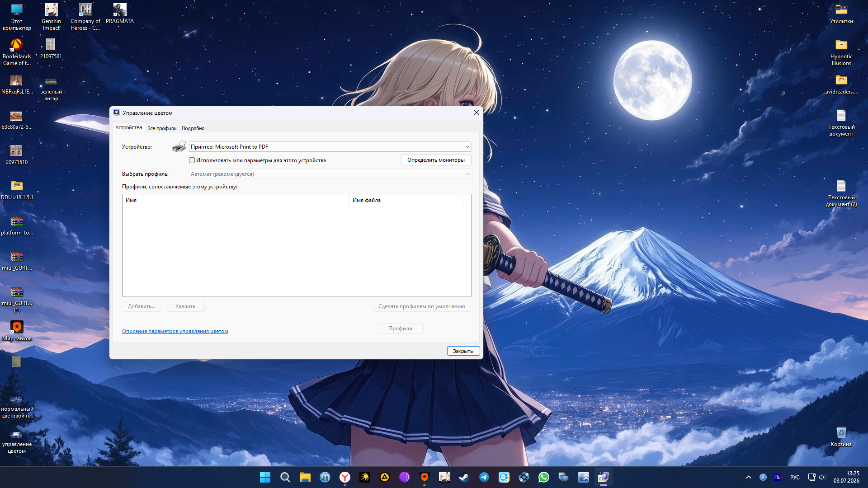Close the Управление цветом window

pyautogui.click(x=476, y=113)
